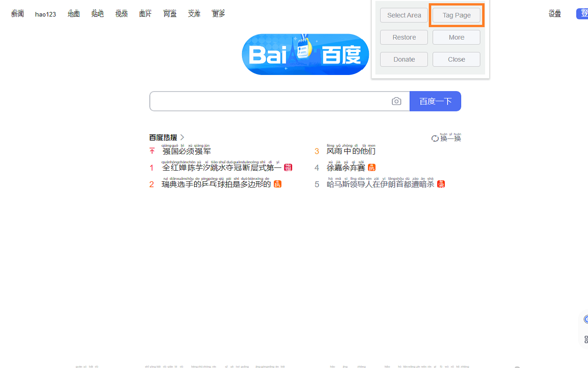Switch to 地图 from the top navigation
Image resolution: width=588 pixels, height=368 pixels.
point(73,14)
